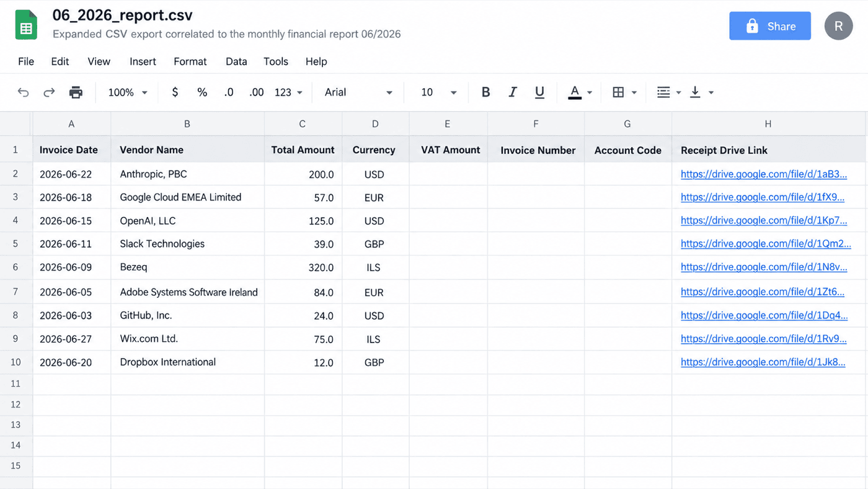Viewport: 868px width, 489px height.
Task: Toggle underline formatting
Action: pos(539,92)
